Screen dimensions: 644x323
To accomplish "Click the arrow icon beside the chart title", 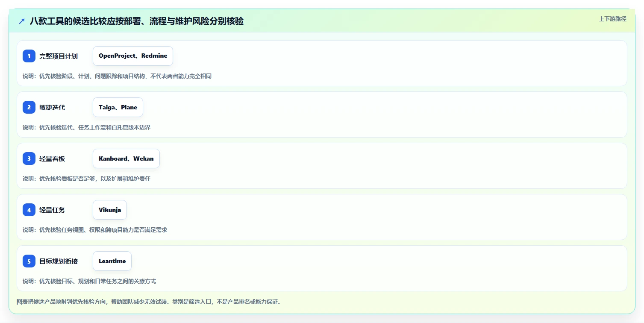I will [x=22, y=21].
